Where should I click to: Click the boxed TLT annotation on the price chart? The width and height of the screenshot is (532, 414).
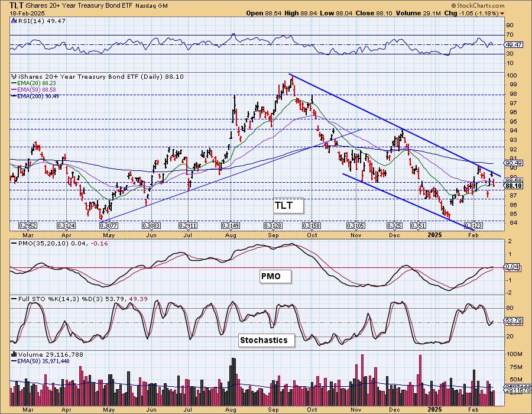[288, 206]
